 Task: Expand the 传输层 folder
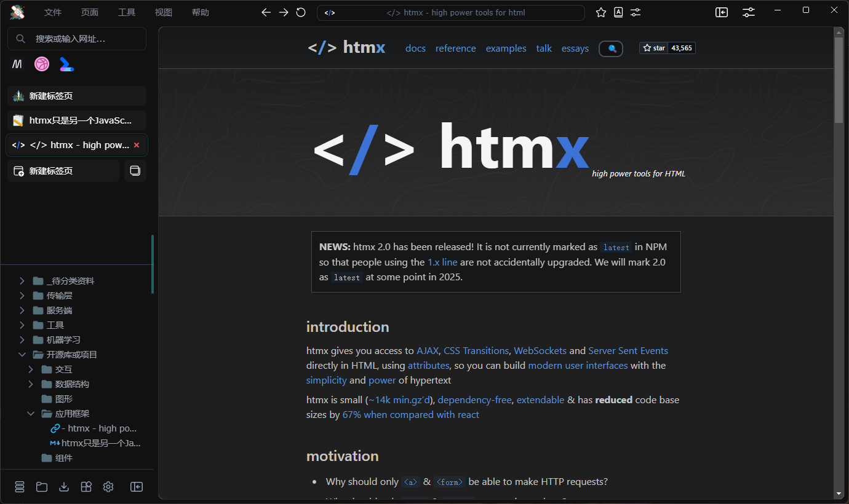[22, 296]
